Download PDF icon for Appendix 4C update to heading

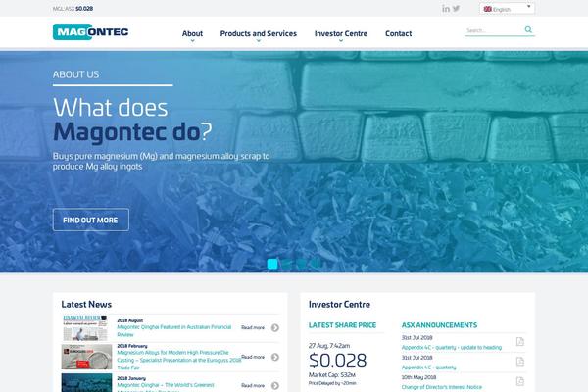[x=519, y=341]
